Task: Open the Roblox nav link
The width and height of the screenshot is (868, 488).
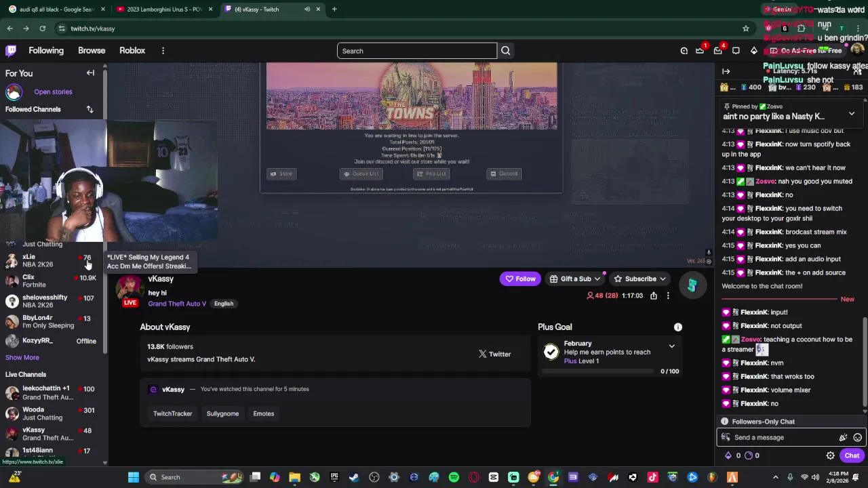Action: (132, 51)
